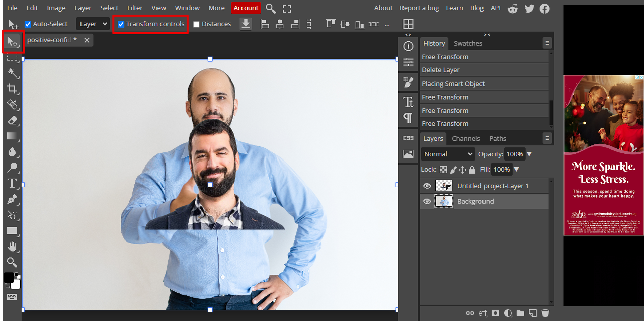Switch to the Swatches tab

click(468, 43)
